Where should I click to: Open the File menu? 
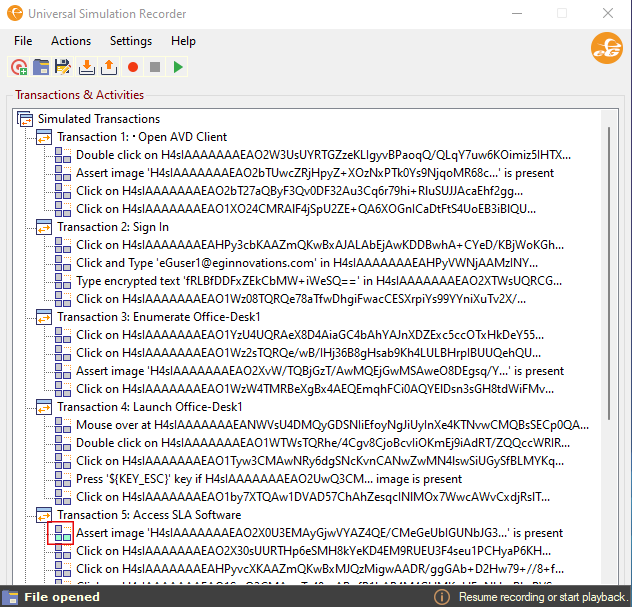23,41
